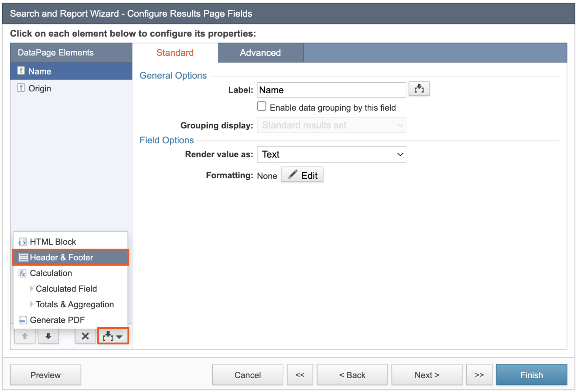Click the disabled Grouping display selector
Viewport: 578px width, 392px height.
[x=331, y=125]
